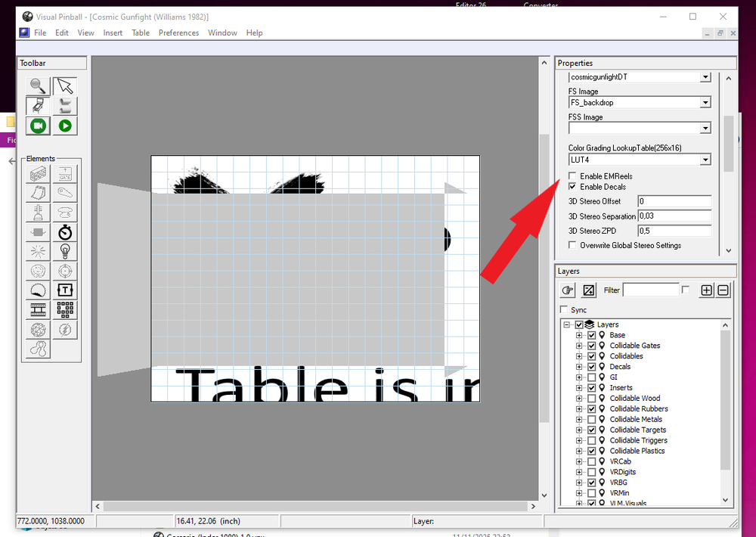
Task: Pick the Primitive sphere element tool
Action: point(38,330)
